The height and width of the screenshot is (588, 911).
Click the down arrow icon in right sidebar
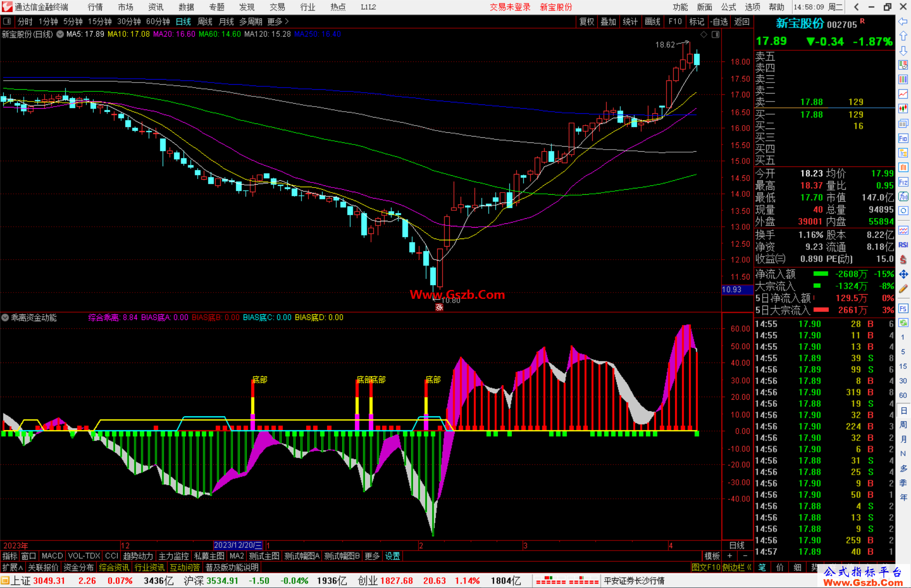(903, 51)
